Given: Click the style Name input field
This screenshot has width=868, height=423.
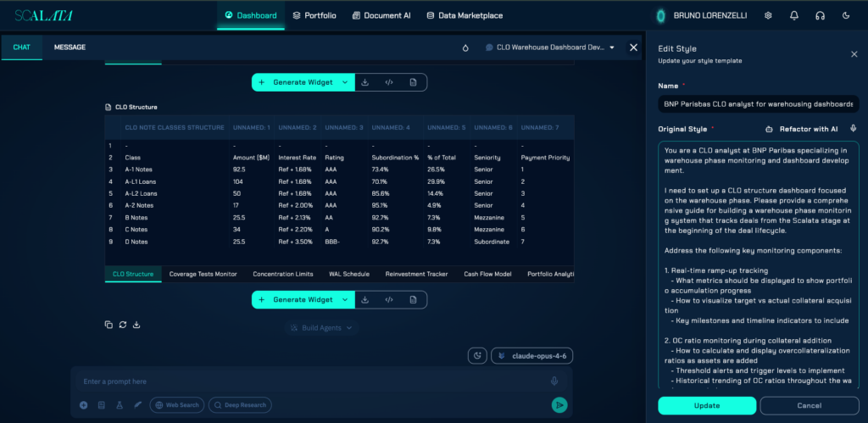Looking at the screenshot, I should click(759, 104).
